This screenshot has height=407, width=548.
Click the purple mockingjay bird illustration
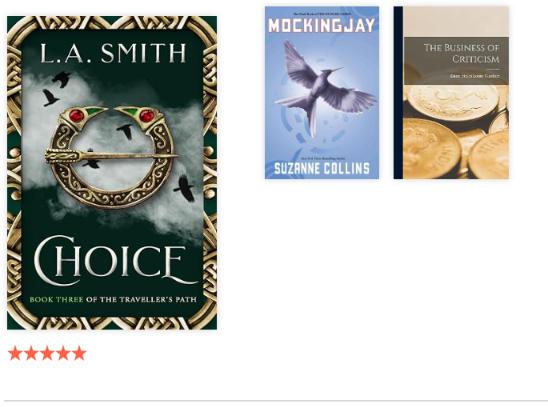click(325, 87)
